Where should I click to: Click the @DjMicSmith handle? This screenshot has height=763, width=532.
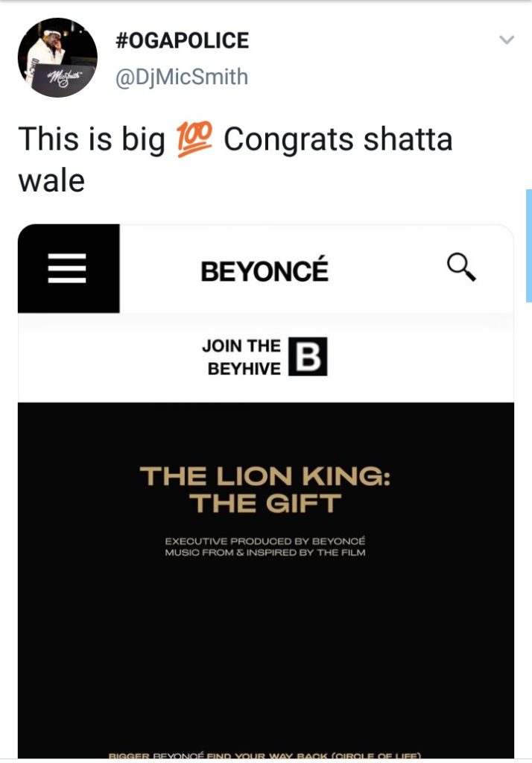coord(182,77)
